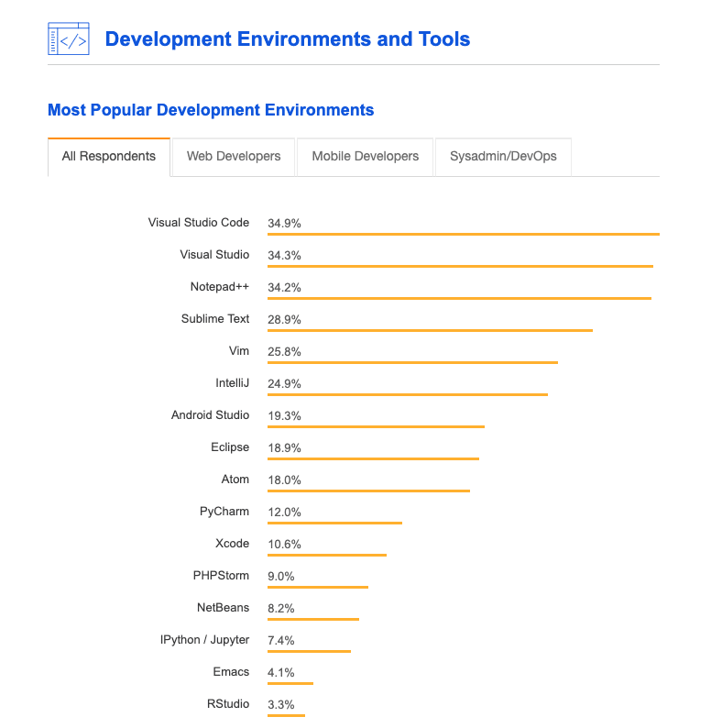711x728 pixels.
Task: Click the 25.8% value
Action: pyautogui.click(x=284, y=351)
